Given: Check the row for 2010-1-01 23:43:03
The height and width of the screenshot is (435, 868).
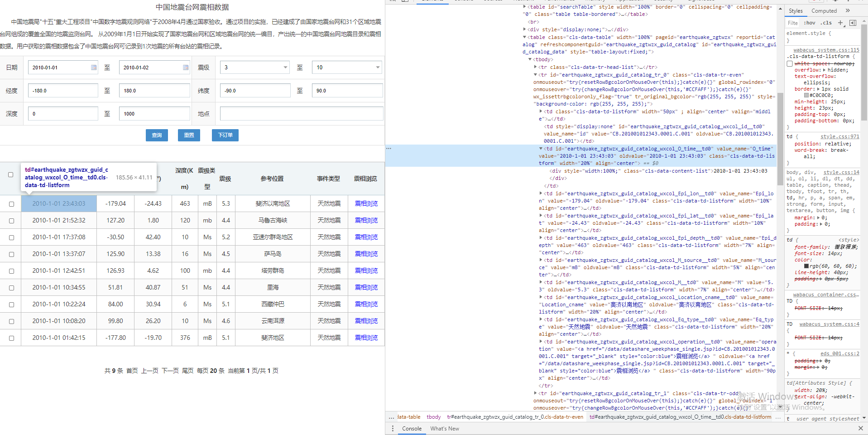Looking at the screenshot, I should [11, 204].
